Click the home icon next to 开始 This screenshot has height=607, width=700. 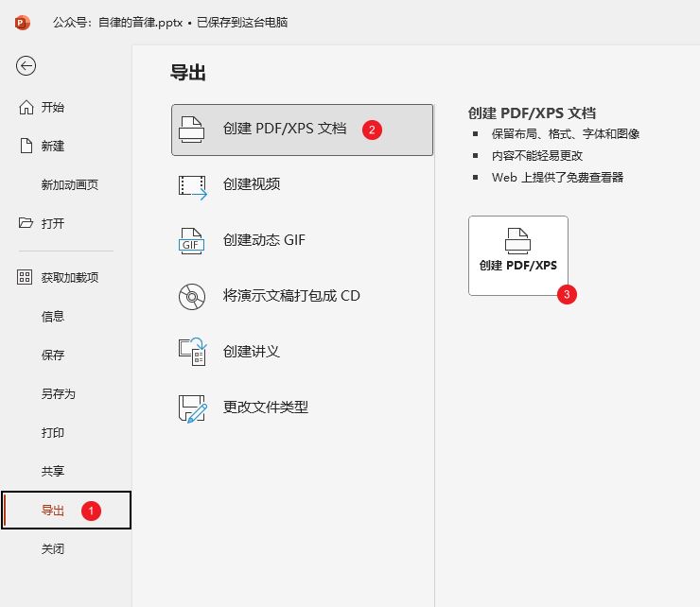tap(26, 107)
